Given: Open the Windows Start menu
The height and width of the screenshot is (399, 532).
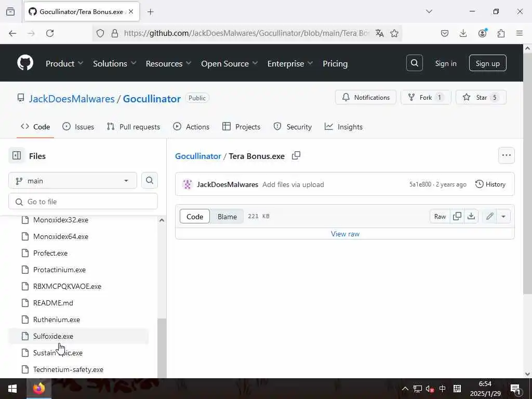Looking at the screenshot, I should pyautogui.click(x=12, y=389).
